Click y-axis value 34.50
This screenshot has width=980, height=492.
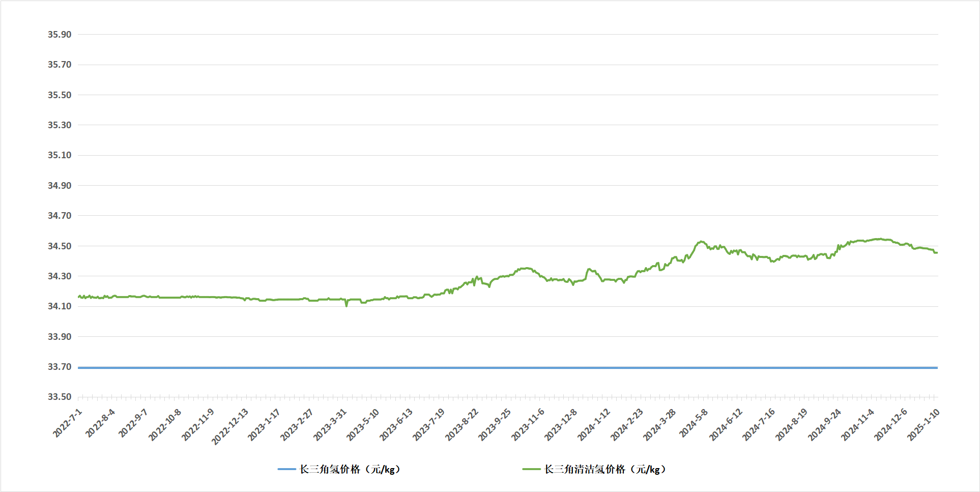60,246
